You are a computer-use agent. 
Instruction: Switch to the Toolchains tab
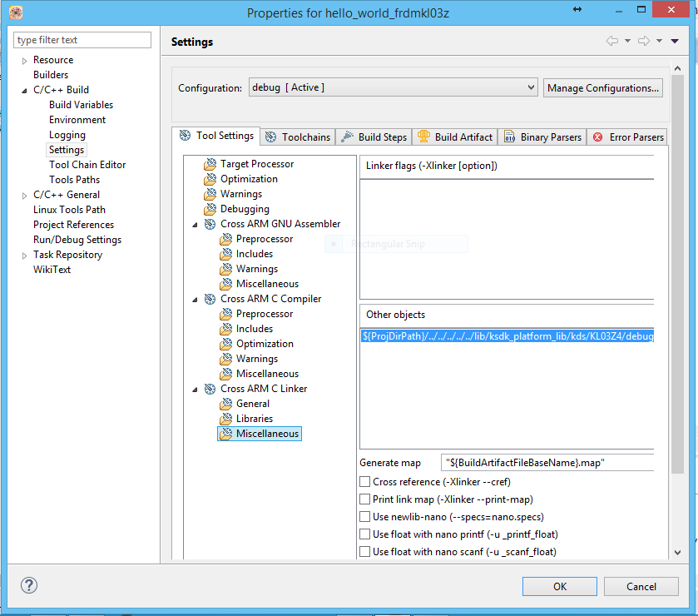(299, 137)
